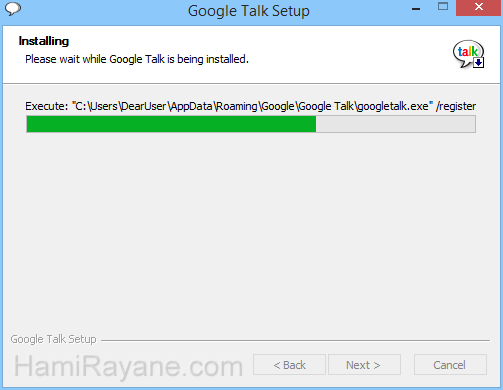The width and height of the screenshot is (503, 390).
Task: Minimize the Google Talk Setup window
Action: 416,8
